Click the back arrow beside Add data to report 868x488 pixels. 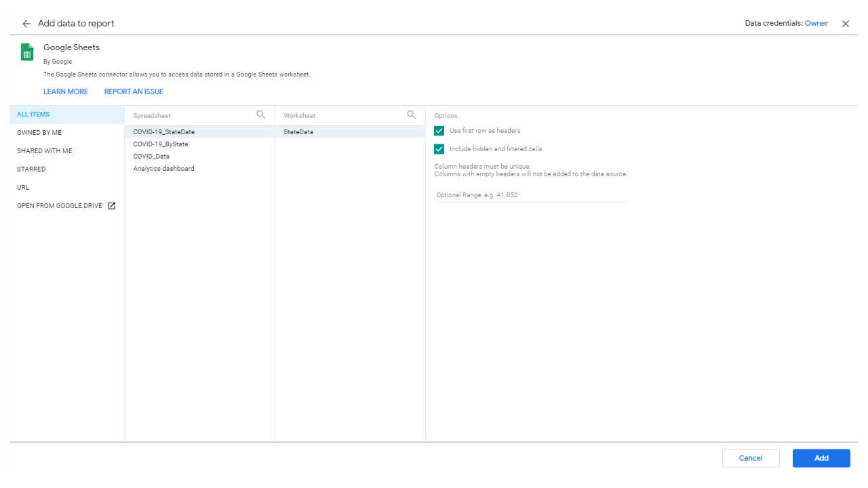(26, 24)
